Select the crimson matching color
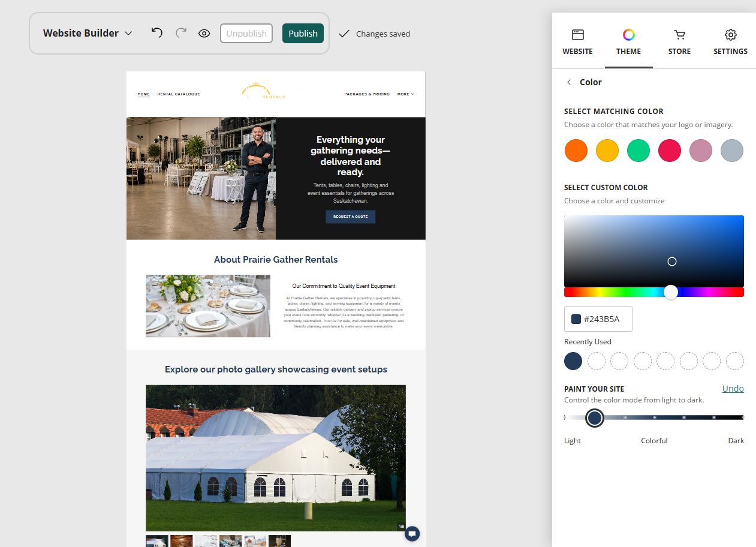 (x=670, y=151)
